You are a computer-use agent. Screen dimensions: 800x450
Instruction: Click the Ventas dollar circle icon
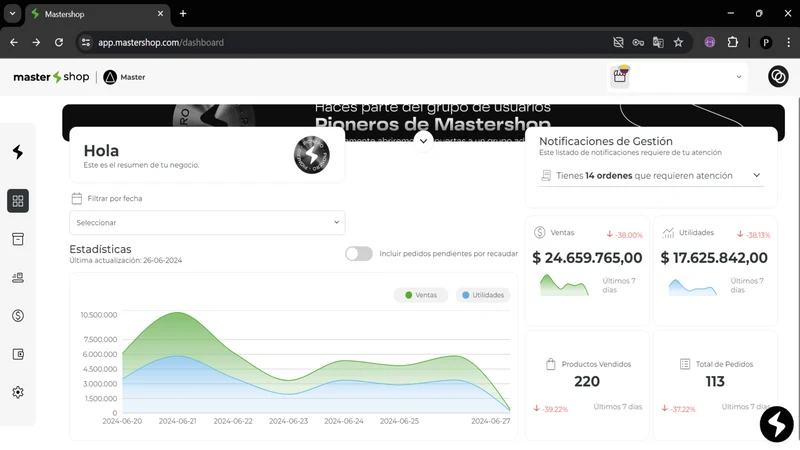[539, 233]
